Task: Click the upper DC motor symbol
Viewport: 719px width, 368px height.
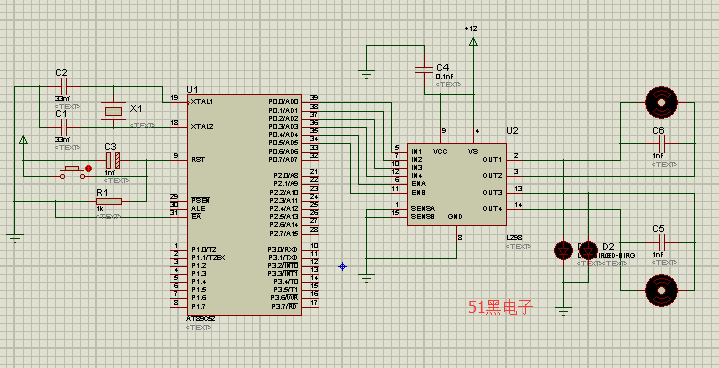Action: tap(661, 103)
